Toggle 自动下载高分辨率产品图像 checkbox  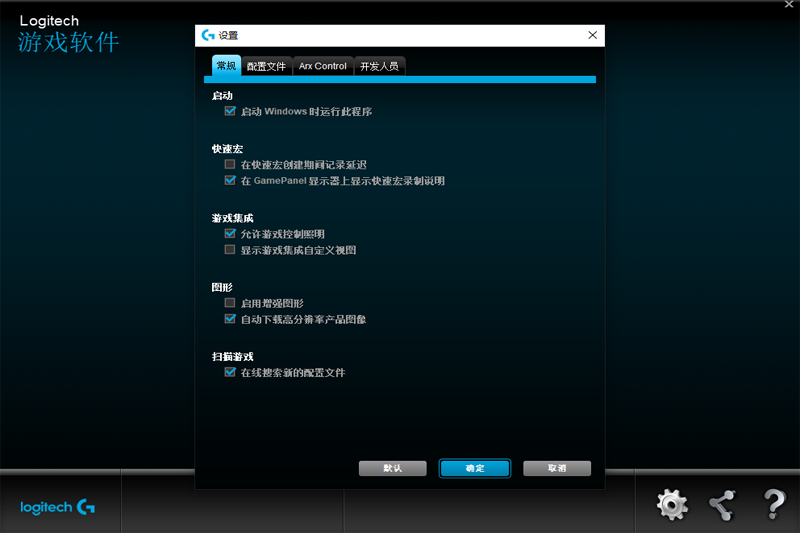(x=230, y=319)
